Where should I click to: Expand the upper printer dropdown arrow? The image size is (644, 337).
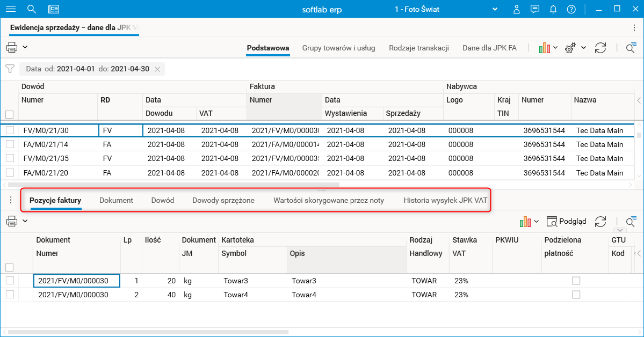[25, 47]
